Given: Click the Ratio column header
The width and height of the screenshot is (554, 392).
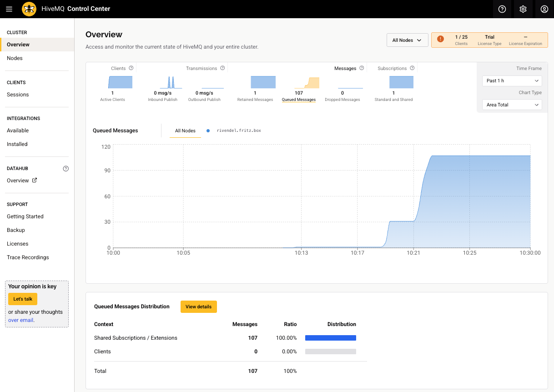Looking at the screenshot, I should coord(290,324).
